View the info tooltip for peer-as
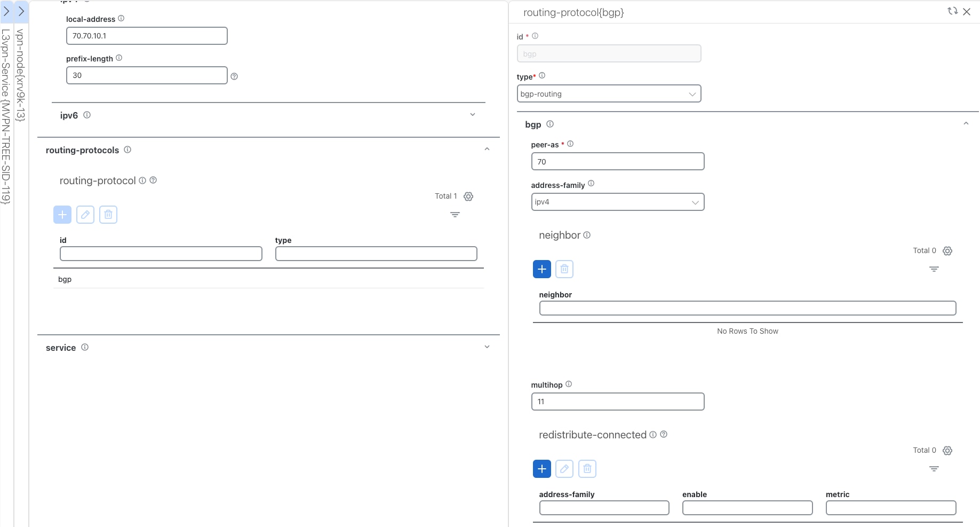Image resolution: width=980 pixels, height=527 pixels. click(570, 144)
